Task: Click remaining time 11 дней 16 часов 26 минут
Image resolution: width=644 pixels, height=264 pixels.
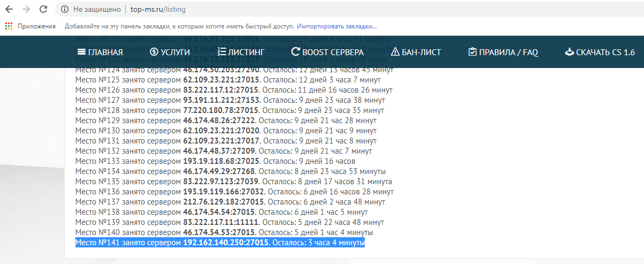Action: (344, 90)
